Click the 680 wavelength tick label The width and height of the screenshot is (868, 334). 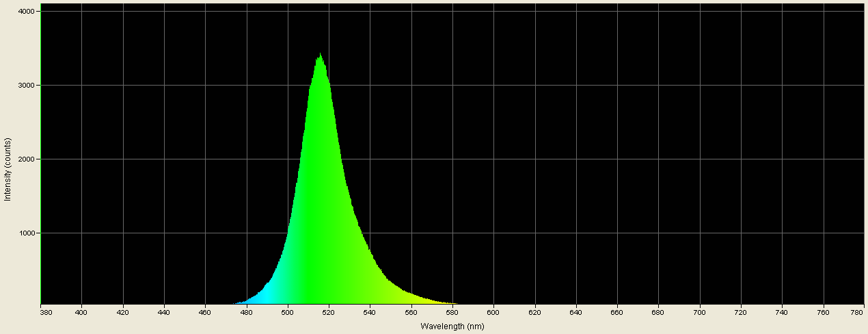(659, 312)
